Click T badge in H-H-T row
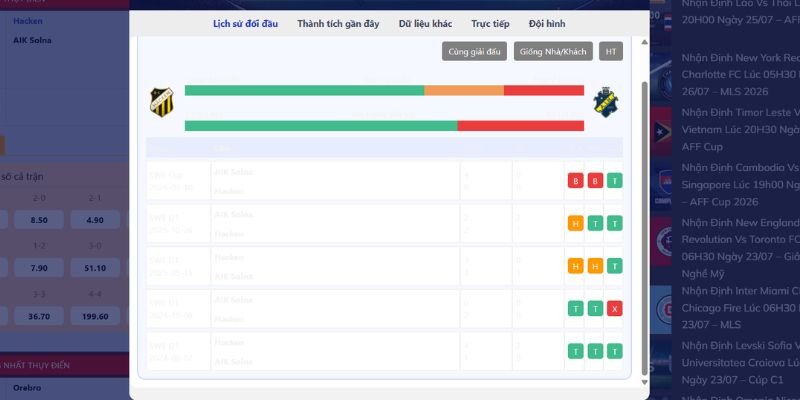 (615, 266)
